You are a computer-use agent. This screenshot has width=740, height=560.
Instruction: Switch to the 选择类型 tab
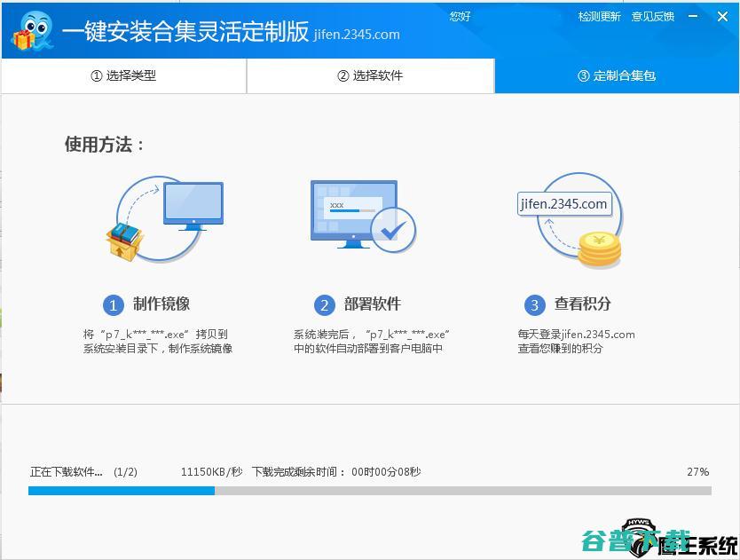123,76
